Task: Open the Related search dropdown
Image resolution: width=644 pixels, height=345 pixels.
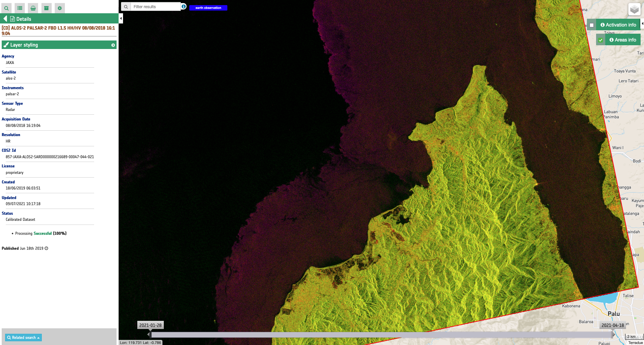Action: pos(23,338)
